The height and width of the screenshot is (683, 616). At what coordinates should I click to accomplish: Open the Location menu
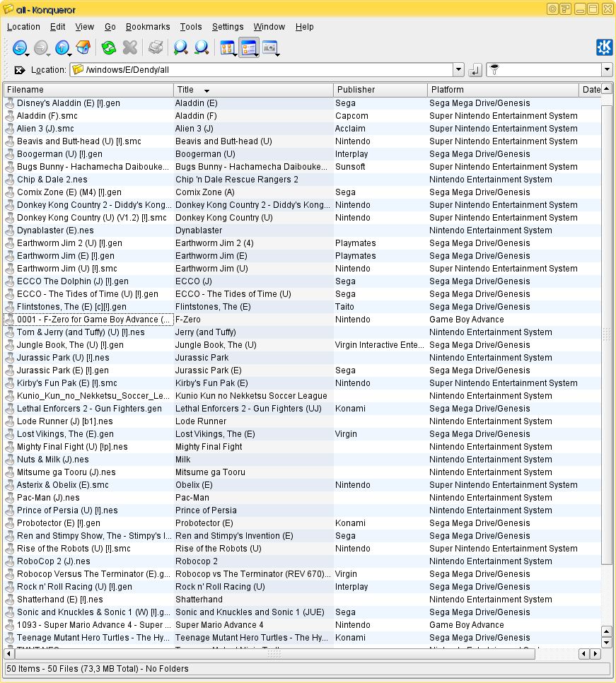(23, 27)
